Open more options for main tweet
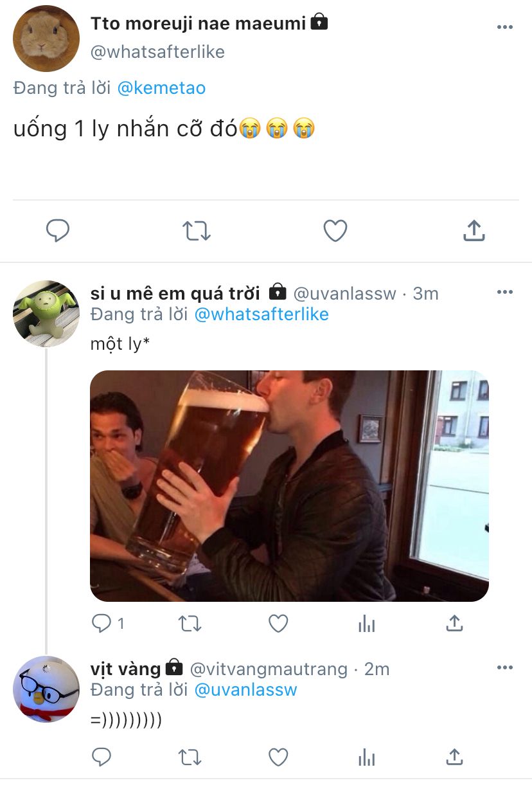This screenshot has width=532, height=796. (505, 27)
